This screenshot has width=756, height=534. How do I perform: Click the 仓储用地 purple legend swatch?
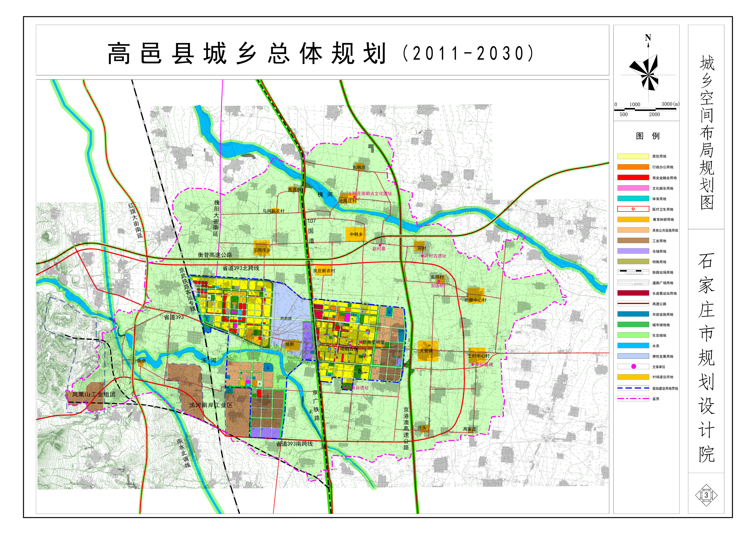pos(633,251)
